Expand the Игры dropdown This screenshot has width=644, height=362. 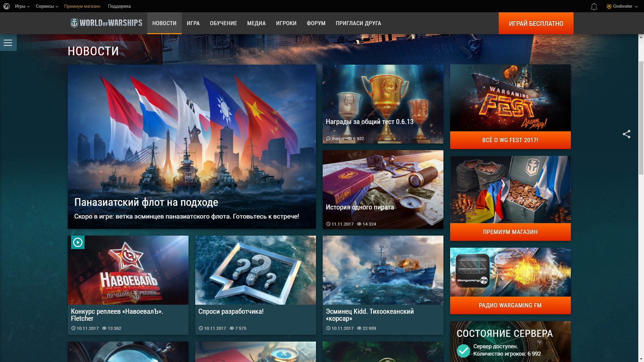coord(22,6)
